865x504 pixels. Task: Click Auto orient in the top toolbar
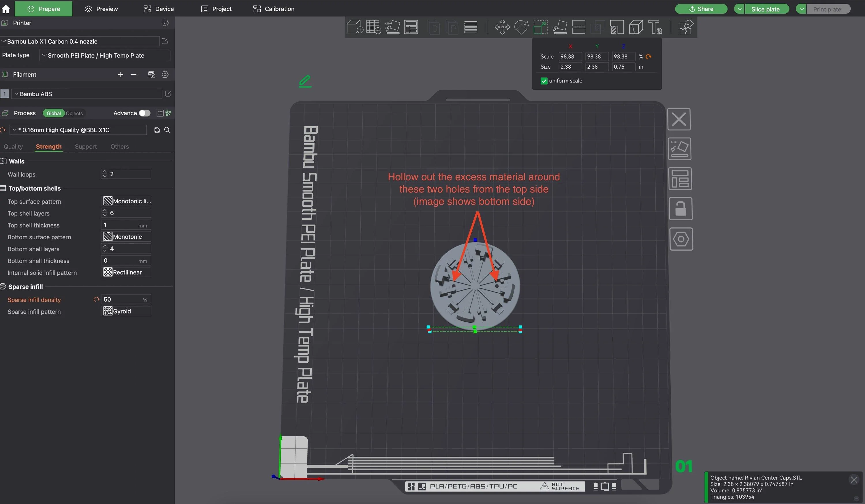(392, 27)
